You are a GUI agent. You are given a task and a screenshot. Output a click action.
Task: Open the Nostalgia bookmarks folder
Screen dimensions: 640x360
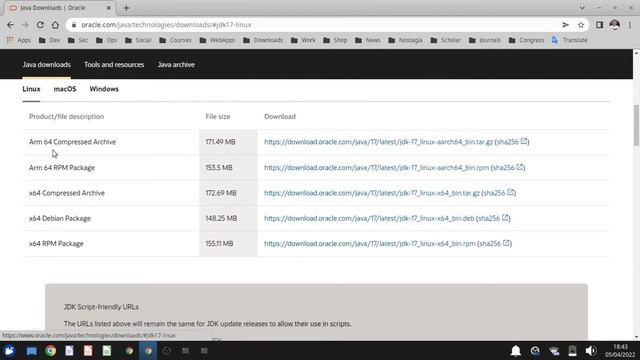(x=405, y=40)
